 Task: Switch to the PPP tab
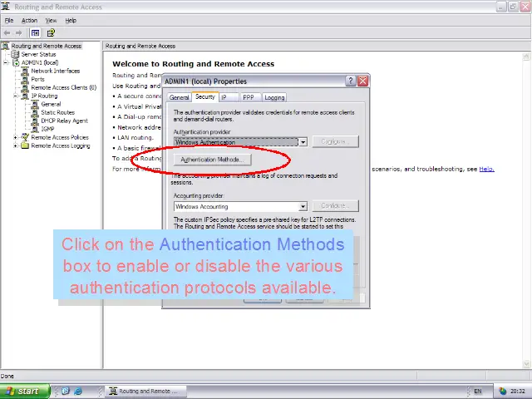coord(249,97)
